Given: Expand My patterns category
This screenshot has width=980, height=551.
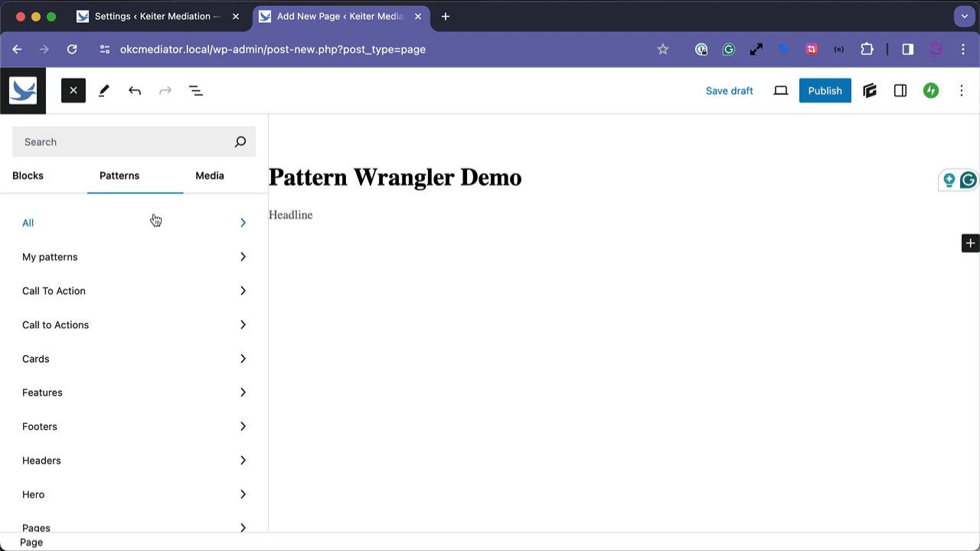Looking at the screenshot, I should [134, 257].
